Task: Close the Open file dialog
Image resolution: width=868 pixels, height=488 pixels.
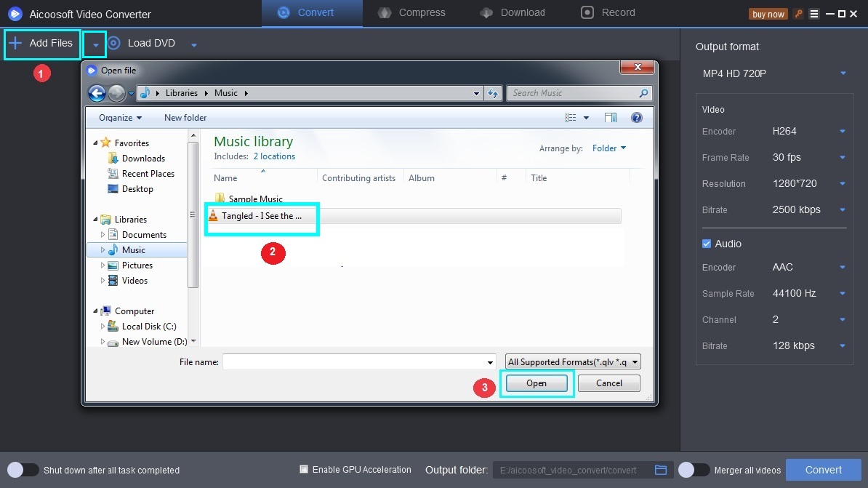Action: (x=638, y=67)
